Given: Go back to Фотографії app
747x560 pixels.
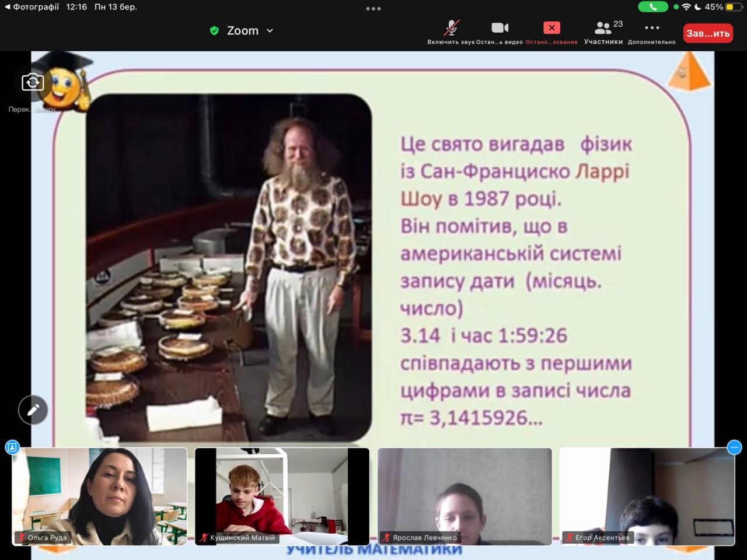Looking at the screenshot, I should click(32, 7).
